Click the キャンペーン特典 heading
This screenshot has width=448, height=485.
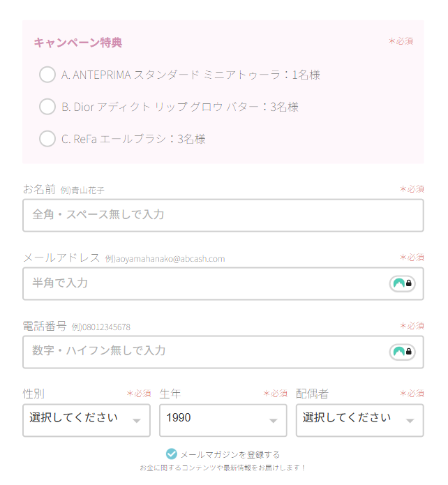pyautogui.click(x=78, y=43)
